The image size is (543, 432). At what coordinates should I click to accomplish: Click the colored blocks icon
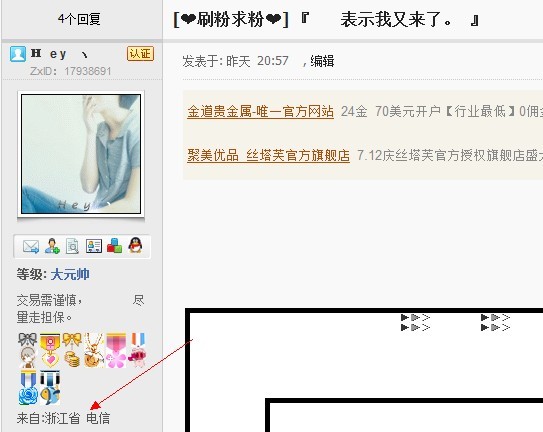pyautogui.click(x=114, y=246)
